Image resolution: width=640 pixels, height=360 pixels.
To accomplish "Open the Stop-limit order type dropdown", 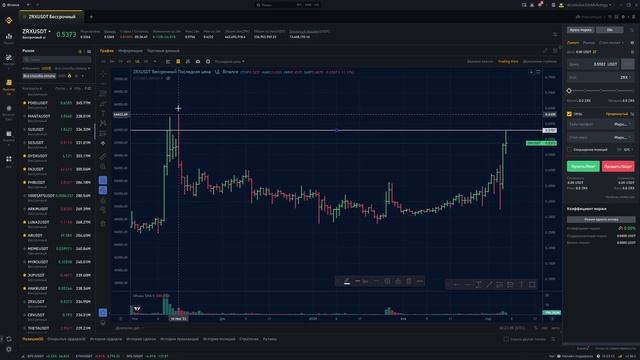I will point(611,42).
